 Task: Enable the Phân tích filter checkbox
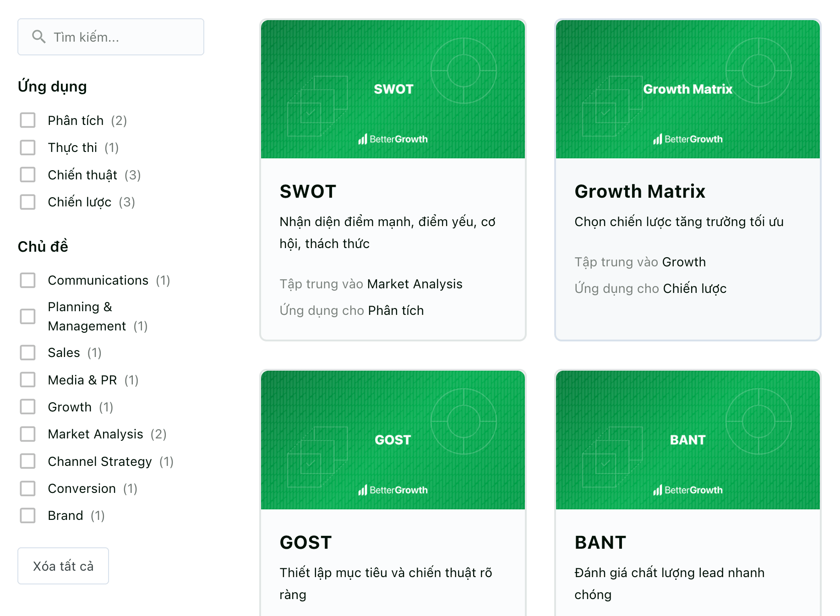coord(28,120)
